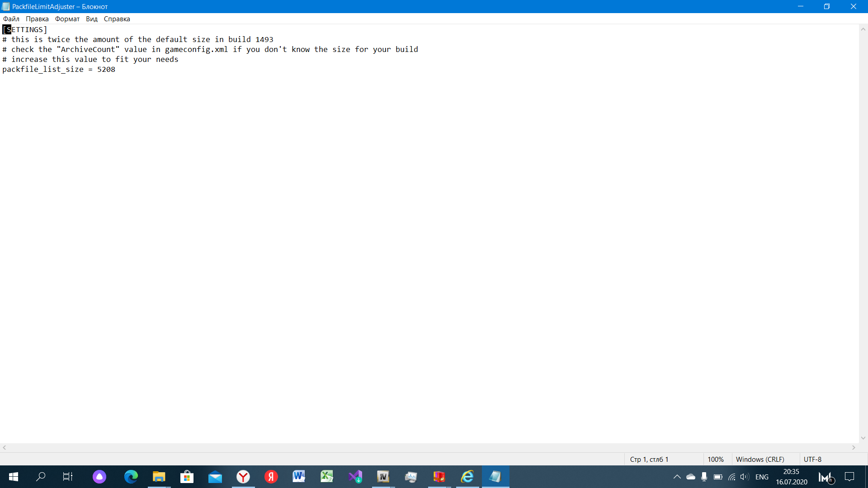Click the Windows Start button
This screenshot has width=868, height=488.
coord(14,477)
